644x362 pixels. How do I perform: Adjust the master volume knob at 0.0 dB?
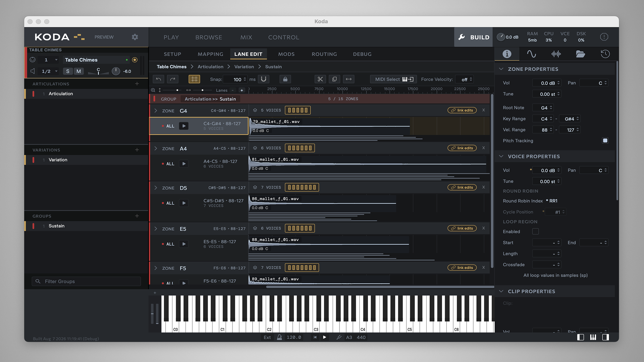[x=501, y=37]
